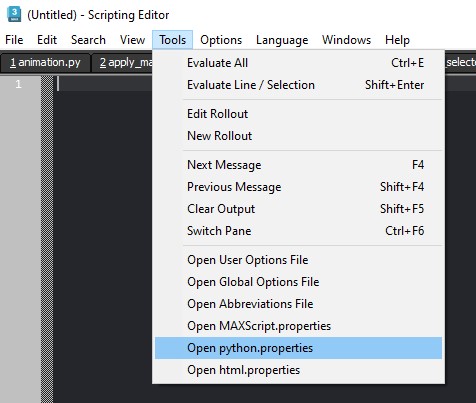Choose Previous Message in Tools menu
This screenshot has width=476, height=403.
[x=298, y=187]
